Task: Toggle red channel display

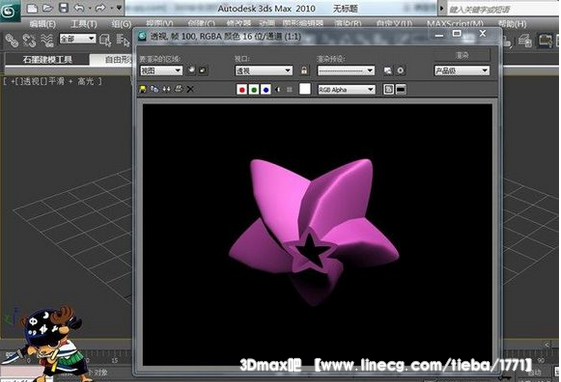Action: click(x=242, y=89)
